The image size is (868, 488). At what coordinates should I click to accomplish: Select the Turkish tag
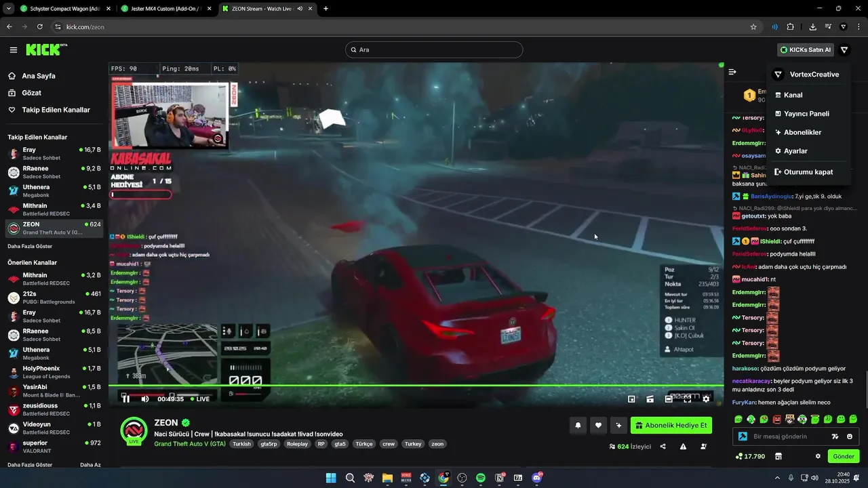242,444
